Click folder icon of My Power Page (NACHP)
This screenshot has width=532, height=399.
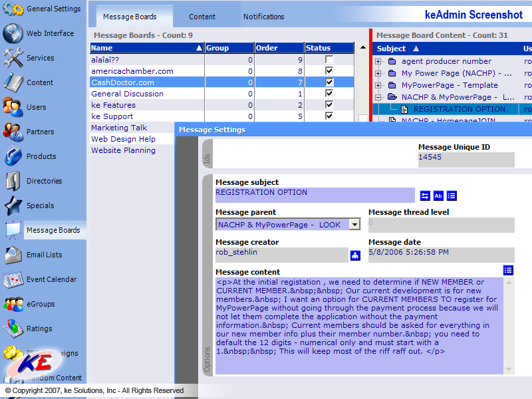pos(392,73)
